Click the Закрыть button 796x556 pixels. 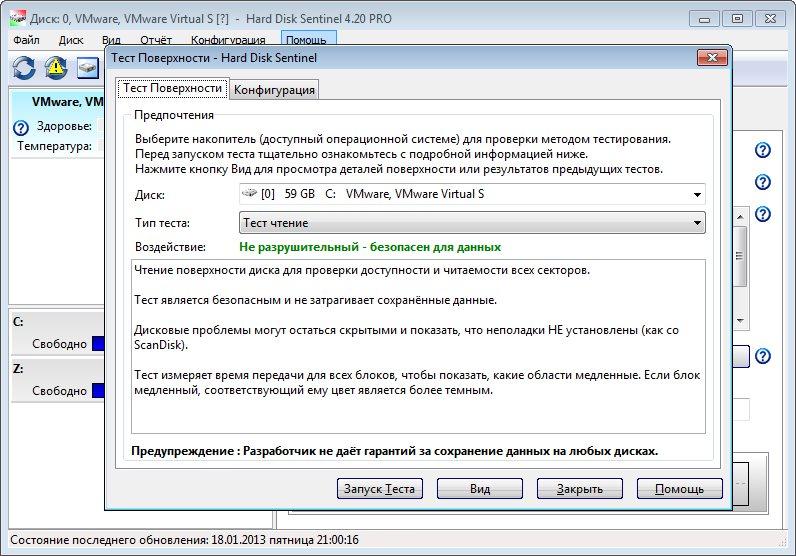(x=580, y=489)
